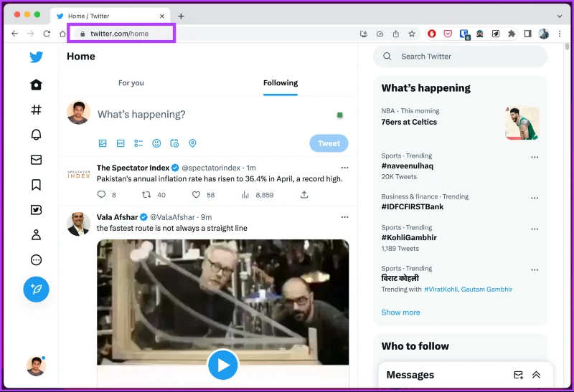Screen dimensions: 574x392
Task: Open the Explore hashtag icon
Action: tap(36, 110)
